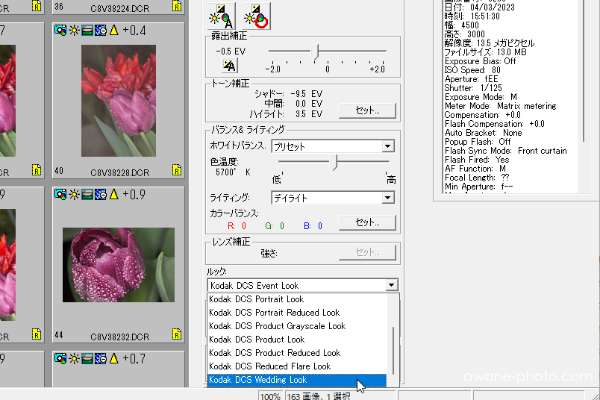Click yellow tag icon beside C8V38228.DCR
600x400 pixels.
(x=176, y=170)
